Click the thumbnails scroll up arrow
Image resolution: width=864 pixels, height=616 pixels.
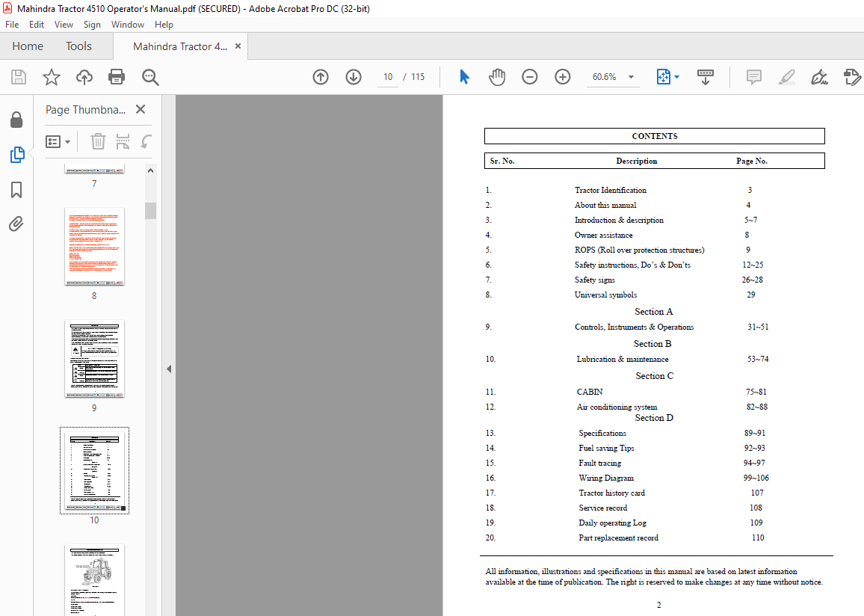tap(150, 170)
